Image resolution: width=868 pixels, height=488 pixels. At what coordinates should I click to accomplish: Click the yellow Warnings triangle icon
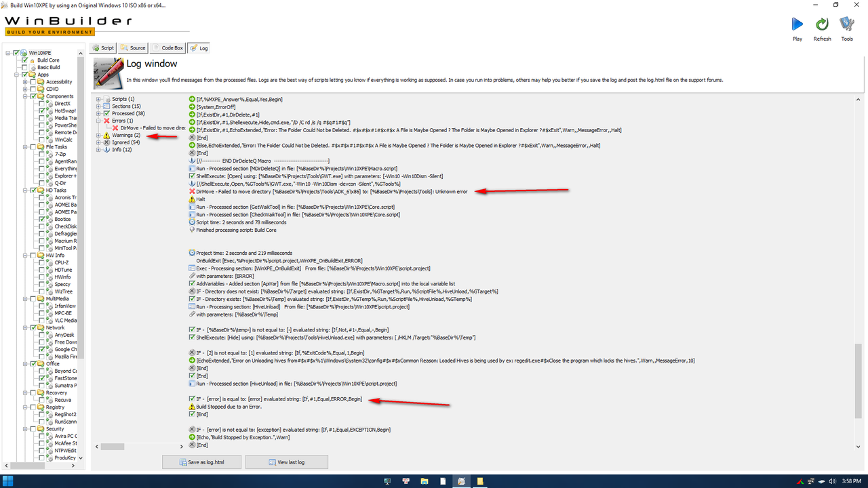106,135
